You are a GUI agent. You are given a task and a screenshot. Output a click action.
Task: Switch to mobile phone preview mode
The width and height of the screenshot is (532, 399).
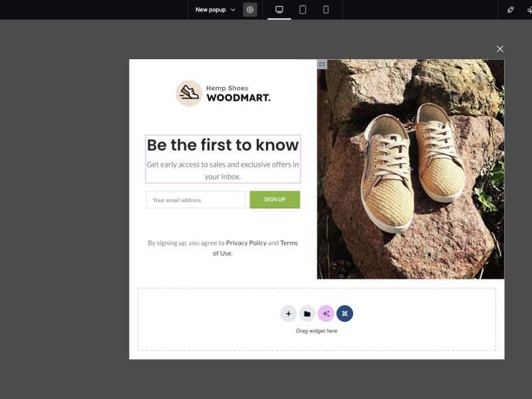326,10
